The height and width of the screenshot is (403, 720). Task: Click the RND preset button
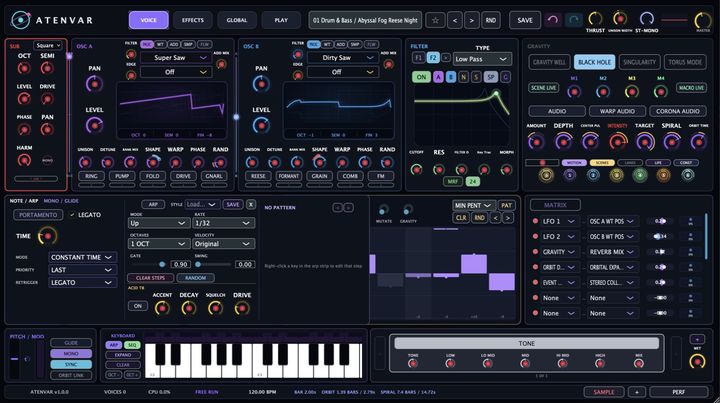tap(491, 20)
